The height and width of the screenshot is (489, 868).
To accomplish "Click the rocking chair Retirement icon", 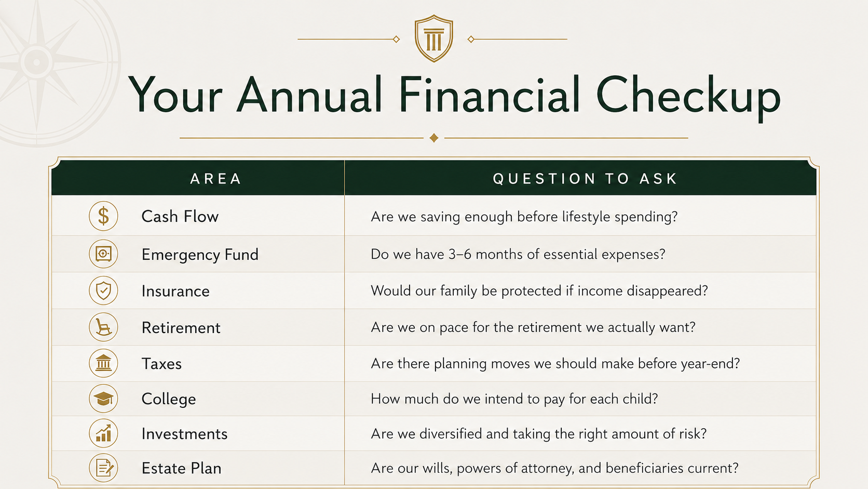I will tap(103, 327).
